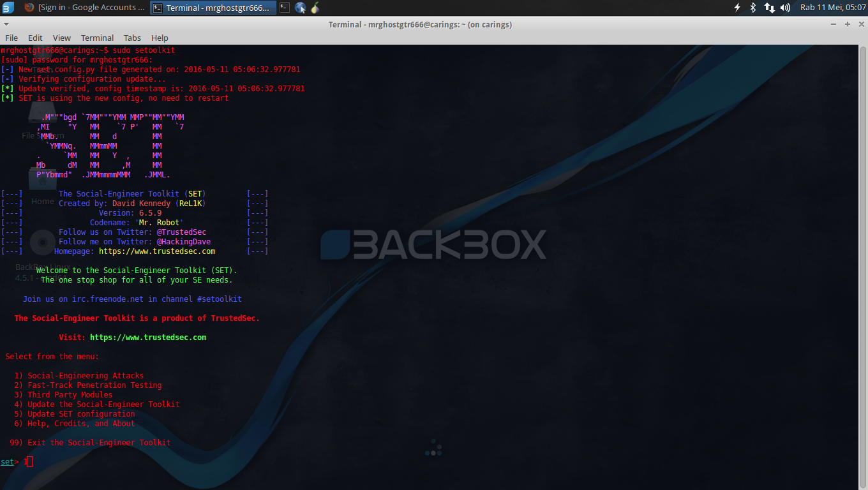
Task: Launch the Tor onion icon
Action: [x=315, y=8]
